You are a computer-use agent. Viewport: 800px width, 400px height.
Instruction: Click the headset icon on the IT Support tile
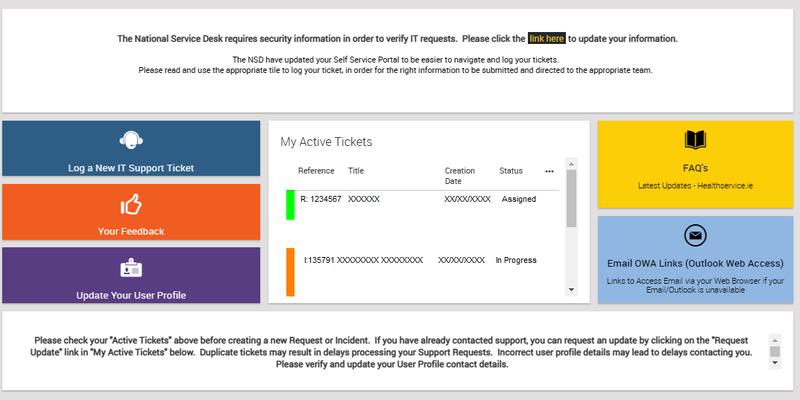(x=131, y=140)
